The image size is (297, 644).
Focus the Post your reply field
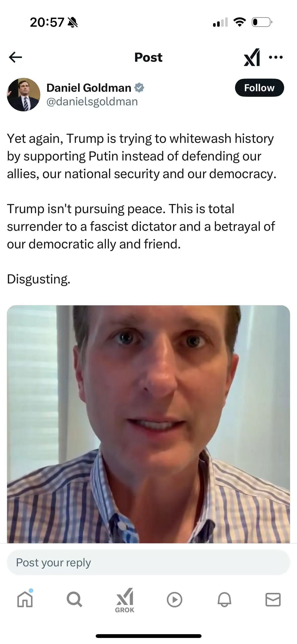point(148,562)
